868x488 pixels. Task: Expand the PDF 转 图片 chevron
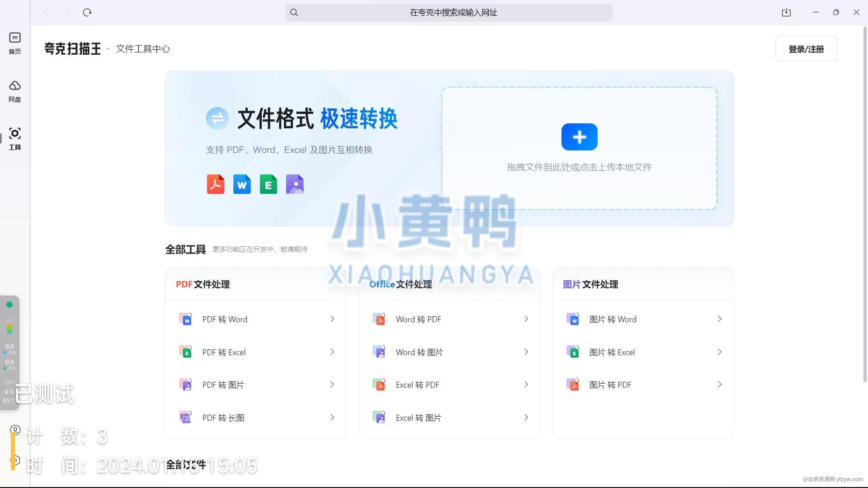pos(332,385)
